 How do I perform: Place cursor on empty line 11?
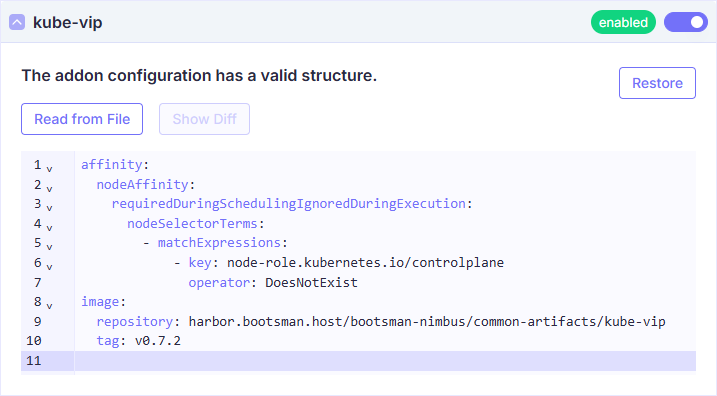385,361
